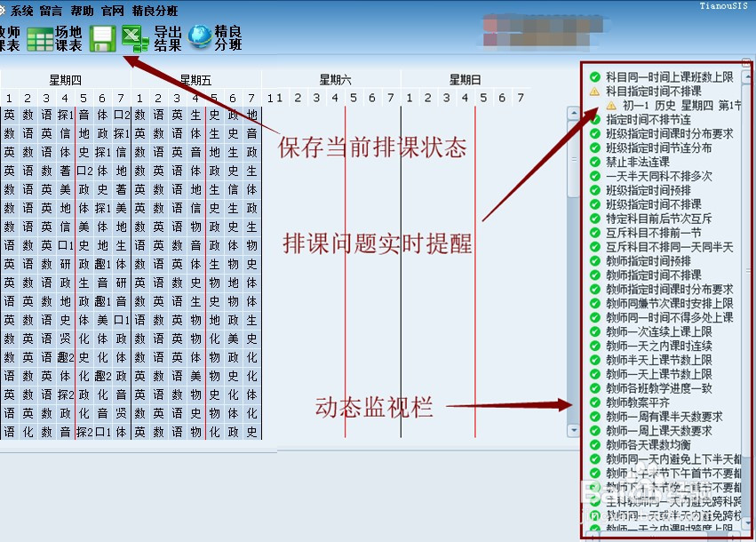Click warning icon beside 科目指定时间不排课
This screenshot has height=542, width=756.
click(x=595, y=92)
